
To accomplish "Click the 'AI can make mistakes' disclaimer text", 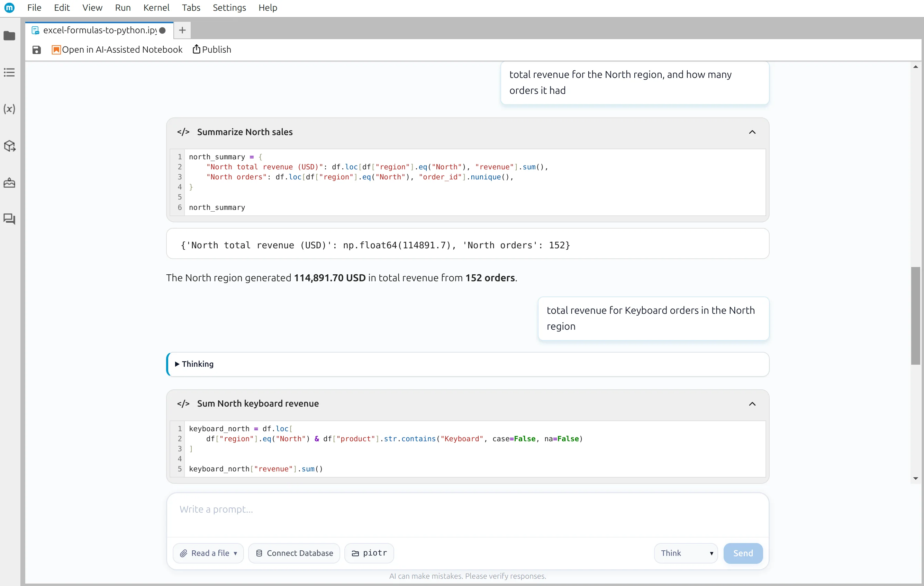I will coord(468,576).
